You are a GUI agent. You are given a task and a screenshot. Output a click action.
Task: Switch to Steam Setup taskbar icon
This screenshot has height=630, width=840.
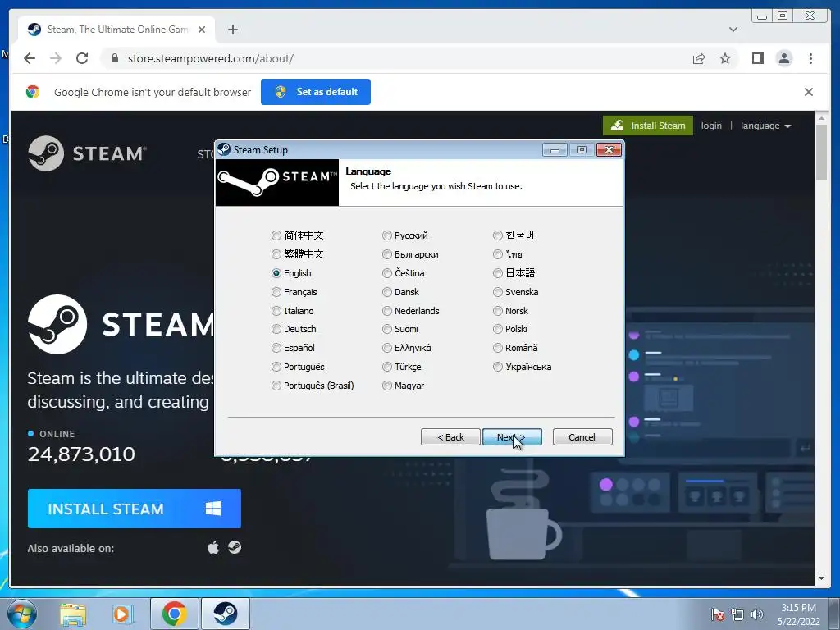[226, 614]
